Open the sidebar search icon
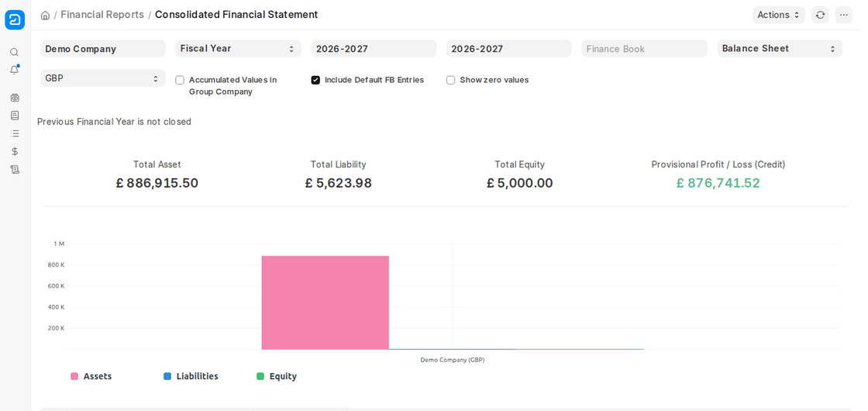The height and width of the screenshot is (411, 868). [x=15, y=52]
